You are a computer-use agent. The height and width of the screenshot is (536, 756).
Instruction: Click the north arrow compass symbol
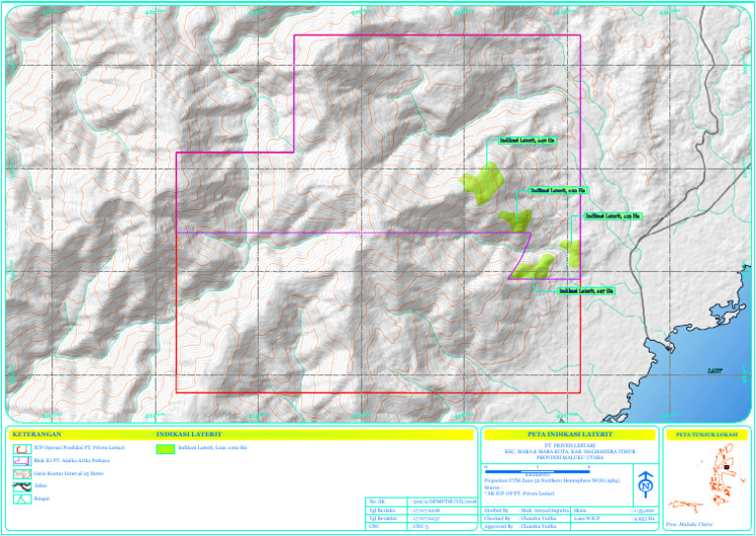click(645, 484)
